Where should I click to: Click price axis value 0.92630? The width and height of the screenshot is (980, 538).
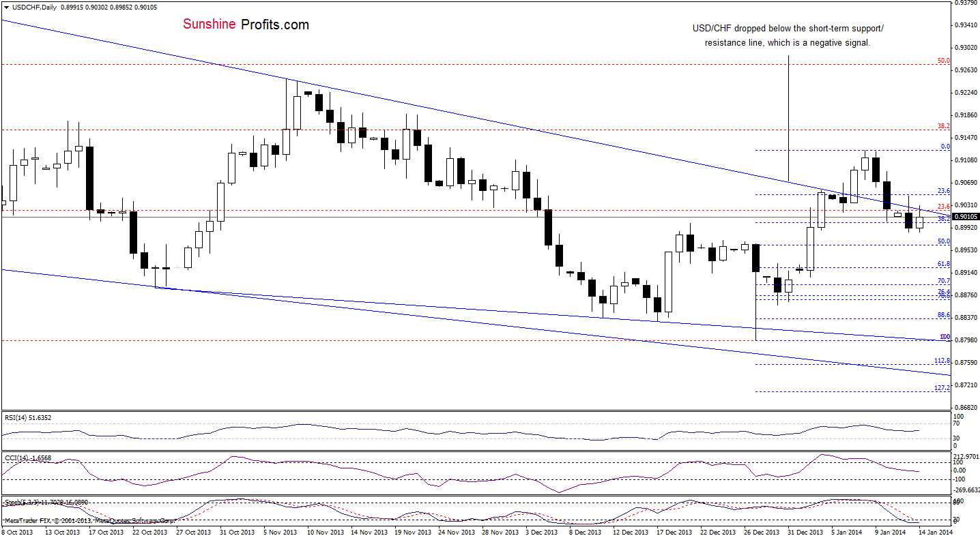coord(966,70)
